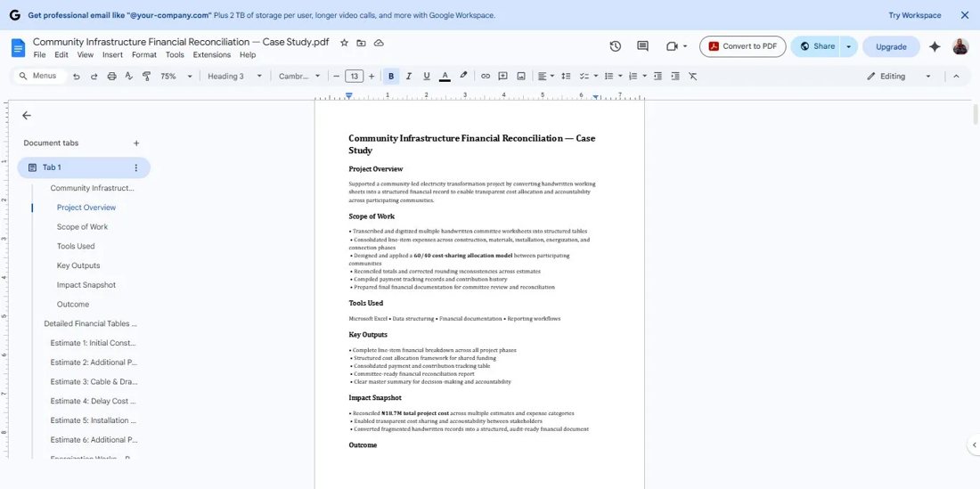
Task: Open the Gemini sparkle icon
Action: [x=935, y=46]
